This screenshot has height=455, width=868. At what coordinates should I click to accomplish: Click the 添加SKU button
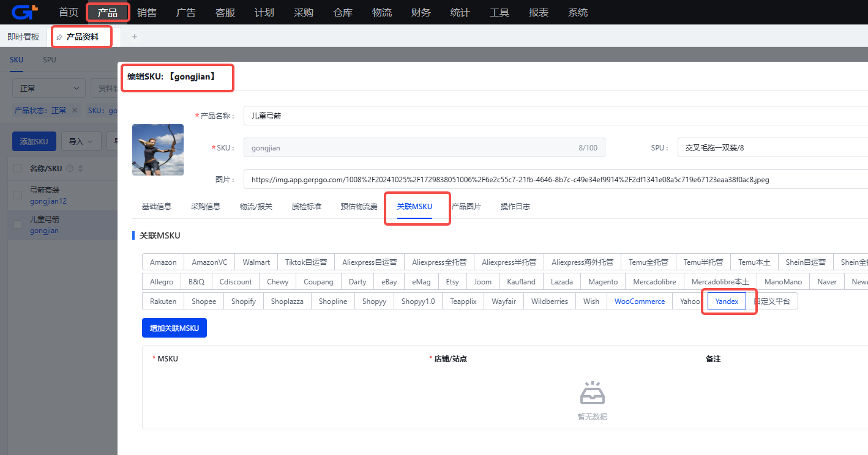[x=34, y=141]
